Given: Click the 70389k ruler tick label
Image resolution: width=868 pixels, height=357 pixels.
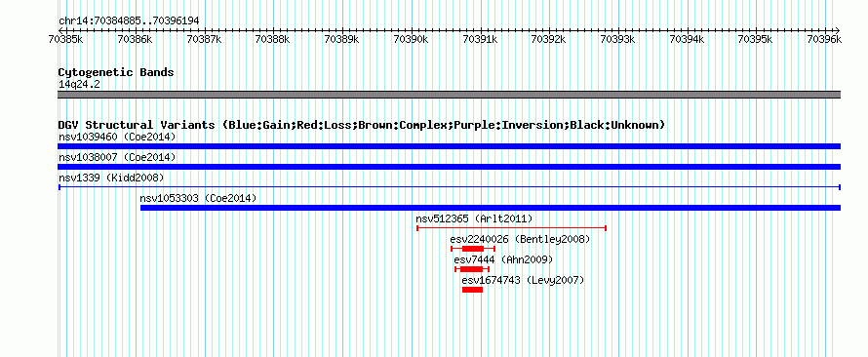Looking at the screenshot, I should click(x=342, y=39).
